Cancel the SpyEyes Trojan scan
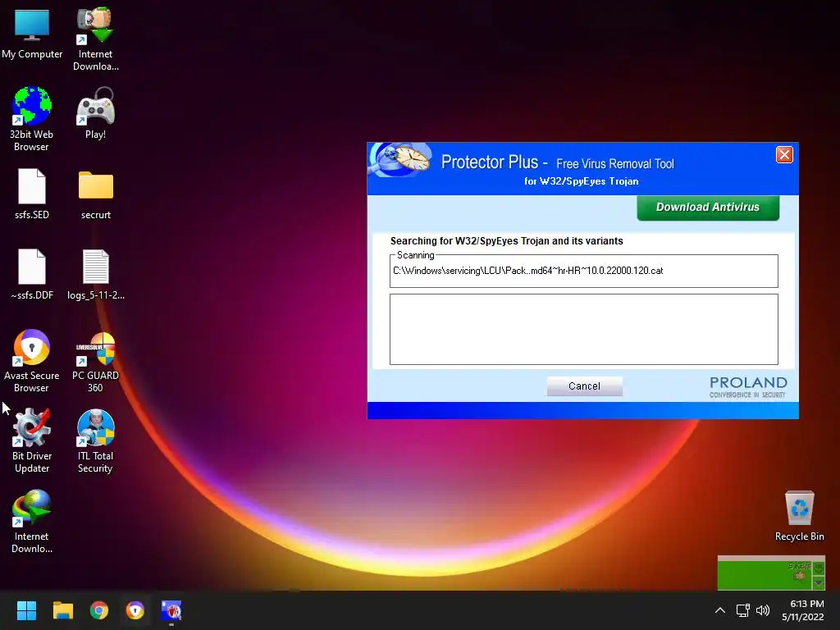The height and width of the screenshot is (630, 840). [x=584, y=386]
